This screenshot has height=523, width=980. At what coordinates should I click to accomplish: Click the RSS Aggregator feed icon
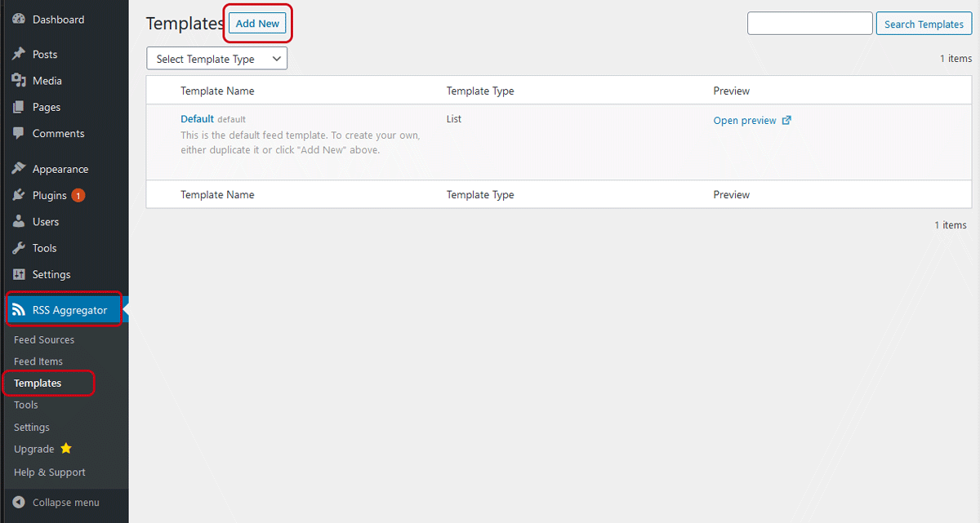[19, 310]
